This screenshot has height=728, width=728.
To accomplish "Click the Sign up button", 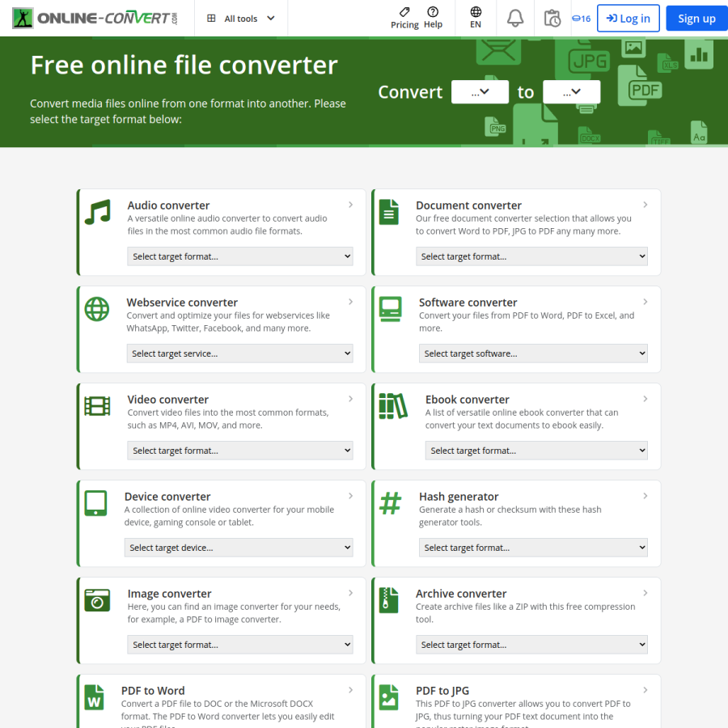I will click(x=696, y=19).
